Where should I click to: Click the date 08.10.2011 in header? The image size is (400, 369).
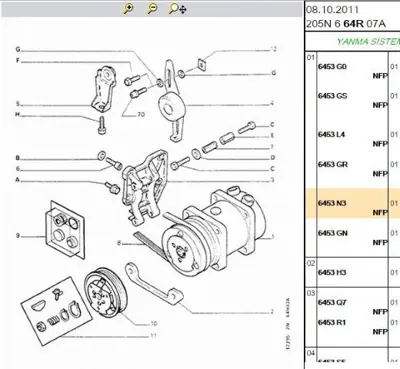coord(332,10)
